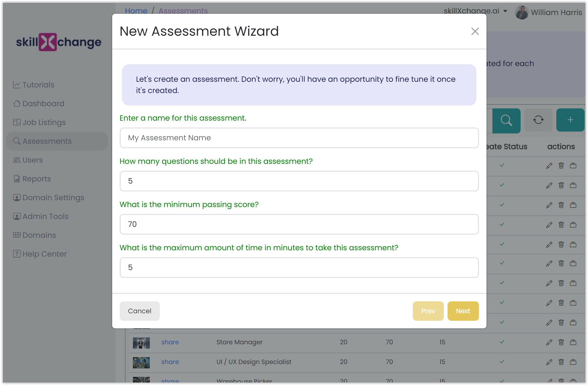Click the trash icon for UI / UX Design Specialist

tap(561, 362)
